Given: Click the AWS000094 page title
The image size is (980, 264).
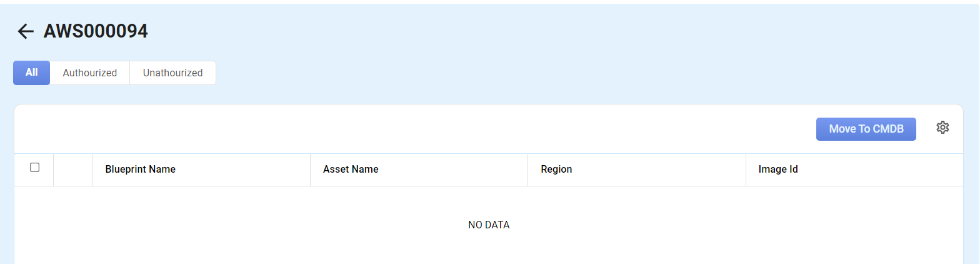Looking at the screenshot, I should pyautogui.click(x=96, y=31).
